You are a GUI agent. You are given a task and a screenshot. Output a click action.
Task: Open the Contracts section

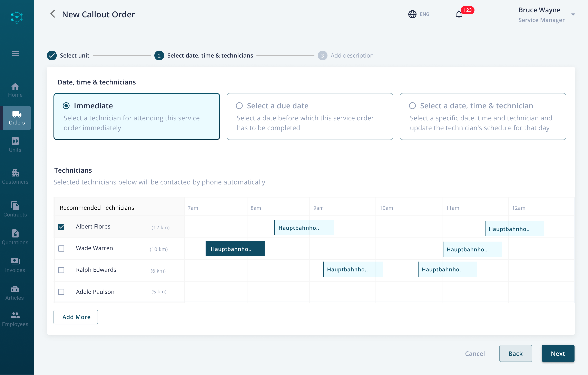pyautogui.click(x=15, y=209)
